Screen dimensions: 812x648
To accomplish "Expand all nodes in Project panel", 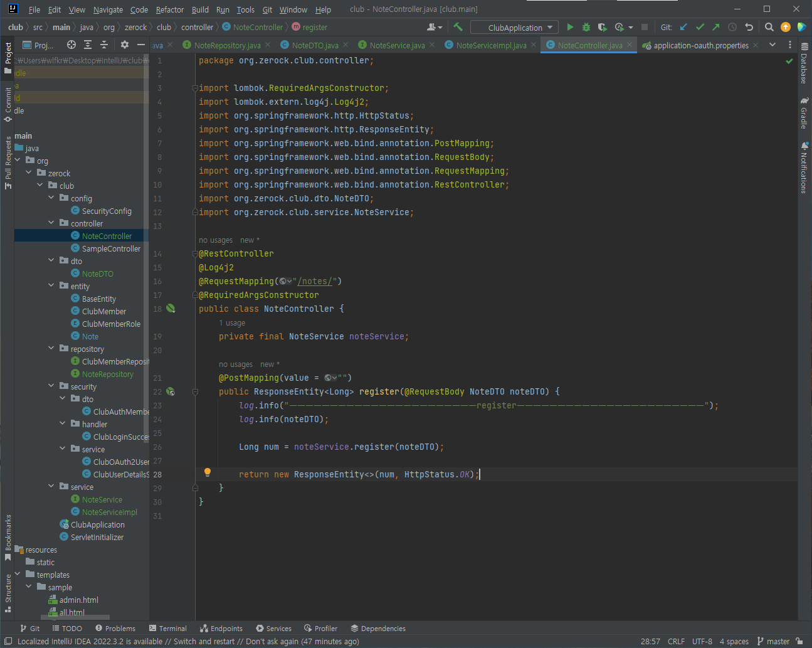I will tap(88, 45).
